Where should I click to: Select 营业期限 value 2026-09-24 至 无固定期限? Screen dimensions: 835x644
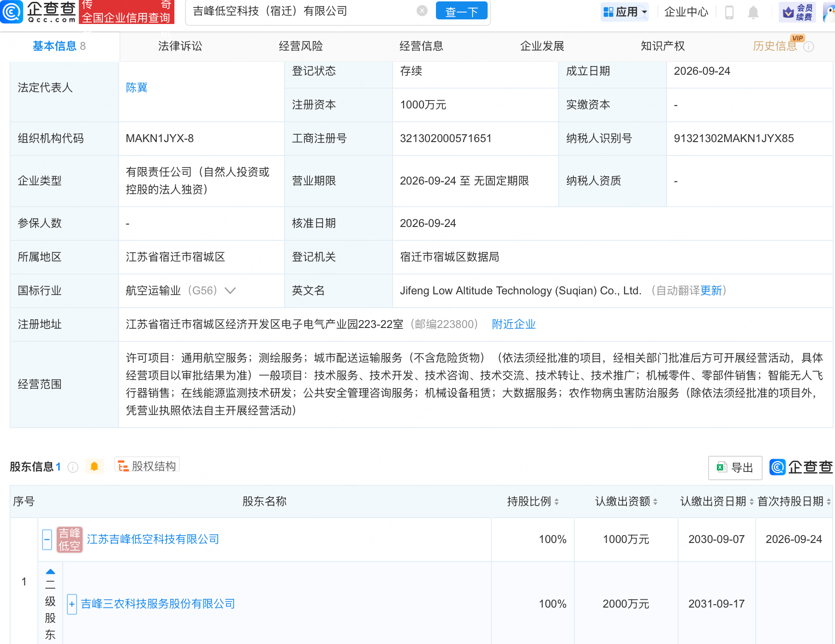point(464,181)
